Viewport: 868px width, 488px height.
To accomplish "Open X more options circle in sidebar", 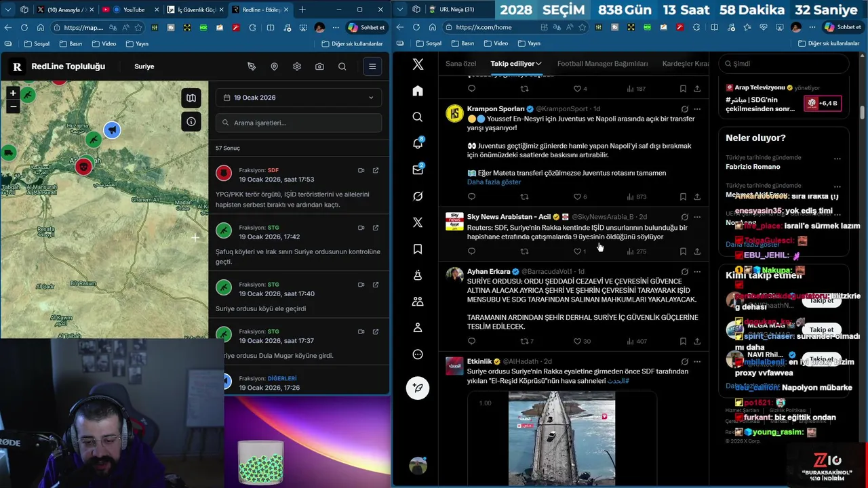I will pos(418,354).
